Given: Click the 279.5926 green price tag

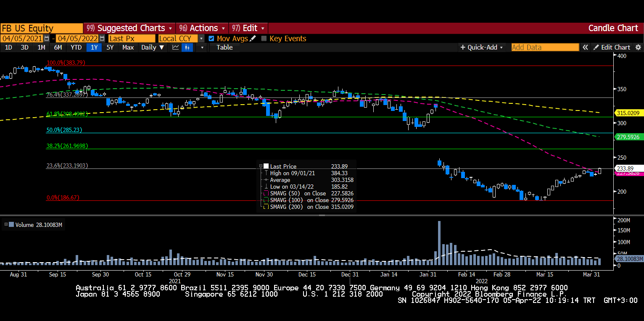Looking at the screenshot, I should pos(630,137).
